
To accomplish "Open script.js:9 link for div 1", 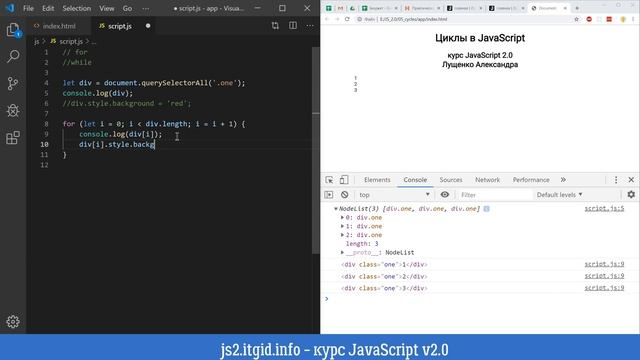I will click(604, 264).
